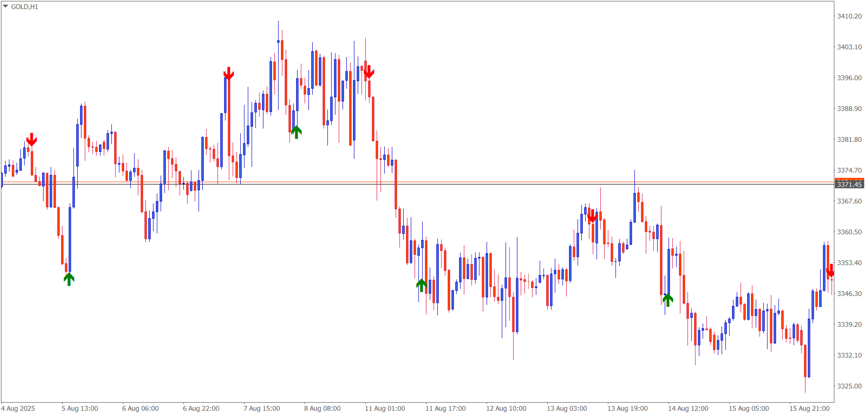Select the red sell arrow on 4 Aug
This screenshot has width=868, height=415.
click(x=31, y=139)
